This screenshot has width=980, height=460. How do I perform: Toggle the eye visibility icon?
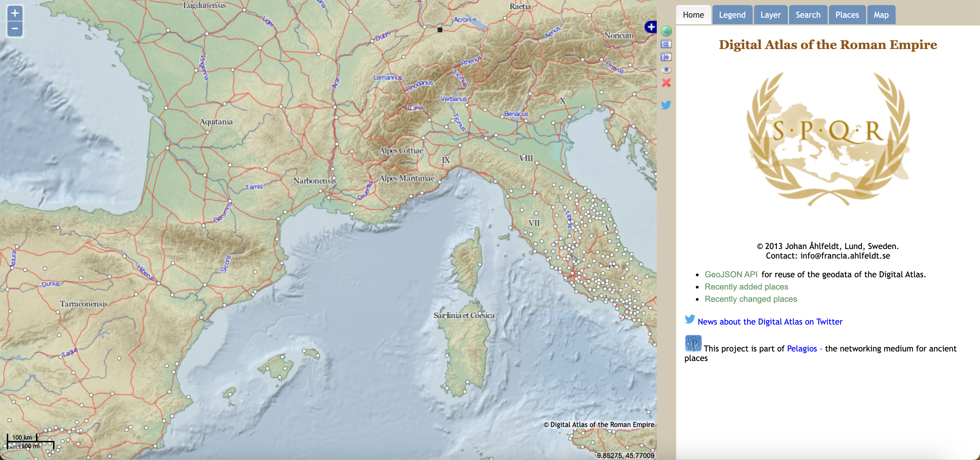tap(666, 70)
